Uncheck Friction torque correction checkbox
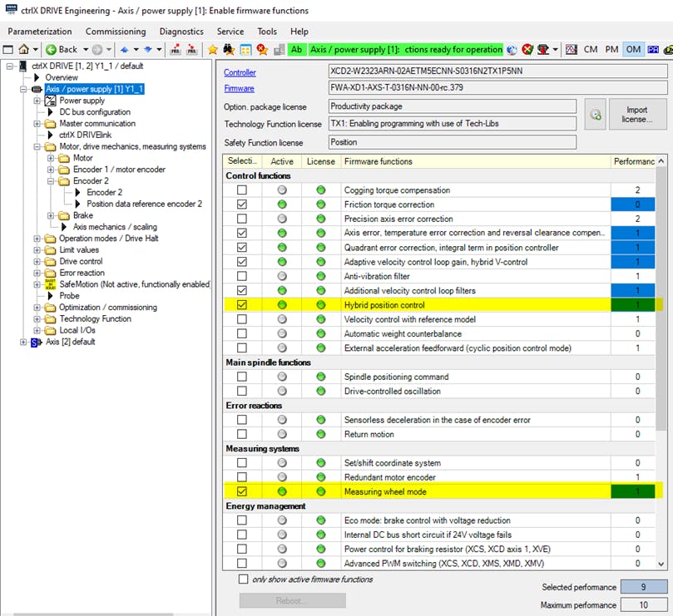Image resolution: width=673 pixels, height=616 pixels. (242, 205)
